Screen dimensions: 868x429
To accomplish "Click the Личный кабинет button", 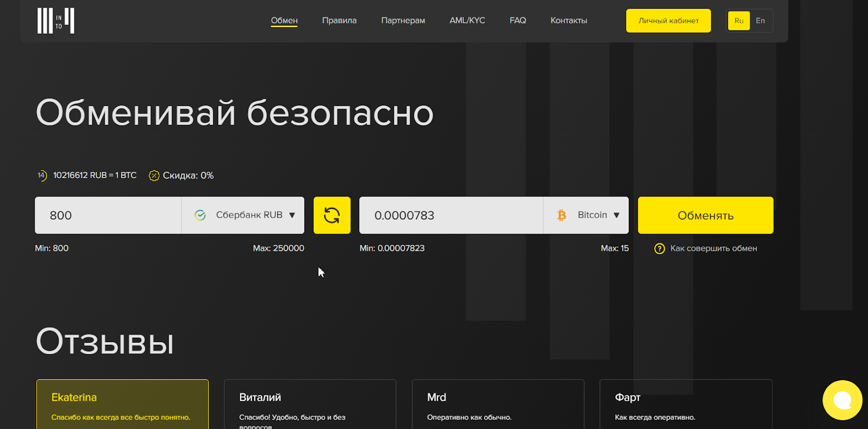I will 668,21.
